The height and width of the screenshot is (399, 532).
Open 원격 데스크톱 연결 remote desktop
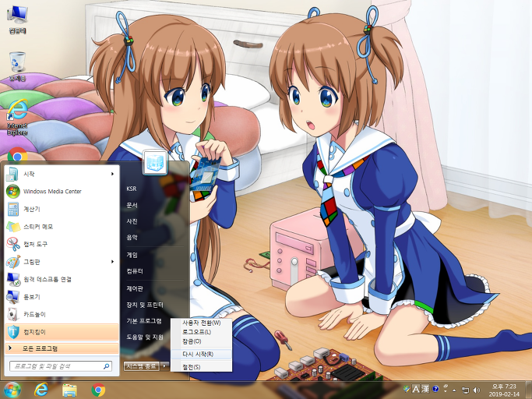(62, 279)
